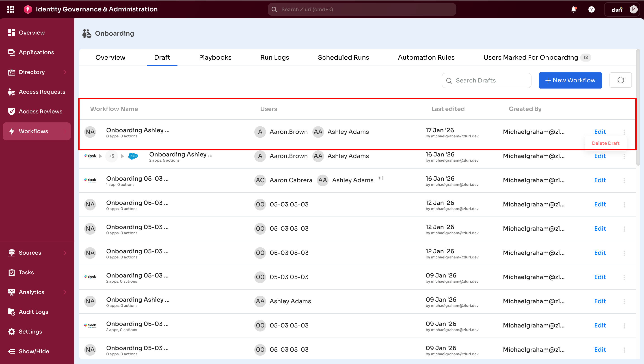Open the apps grid launcher icon
644x364 pixels.
click(11, 9)
